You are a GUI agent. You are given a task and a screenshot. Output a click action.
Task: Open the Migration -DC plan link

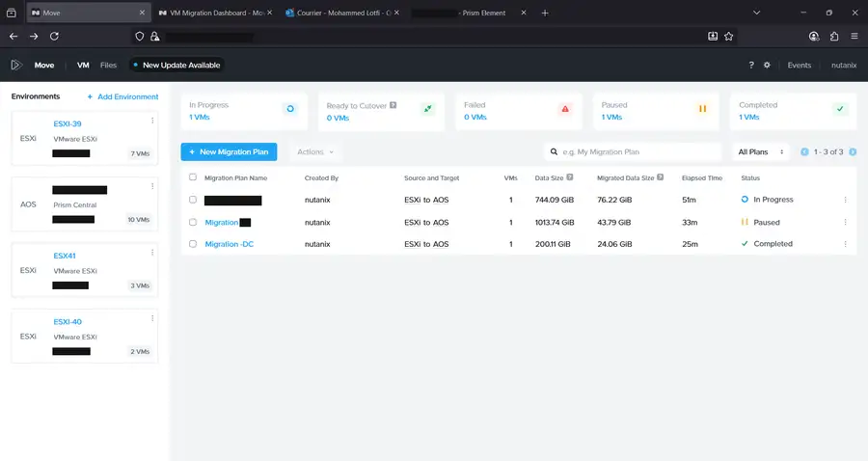[230, 244]
